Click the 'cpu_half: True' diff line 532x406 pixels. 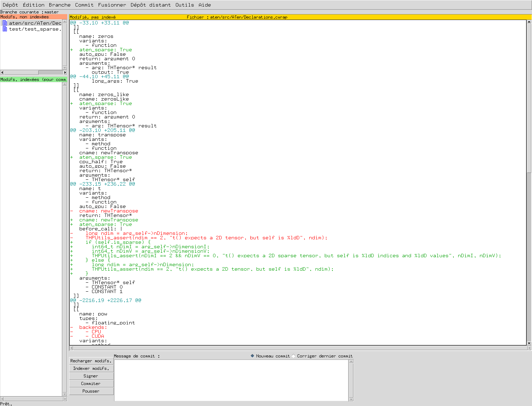coord(101,162)
